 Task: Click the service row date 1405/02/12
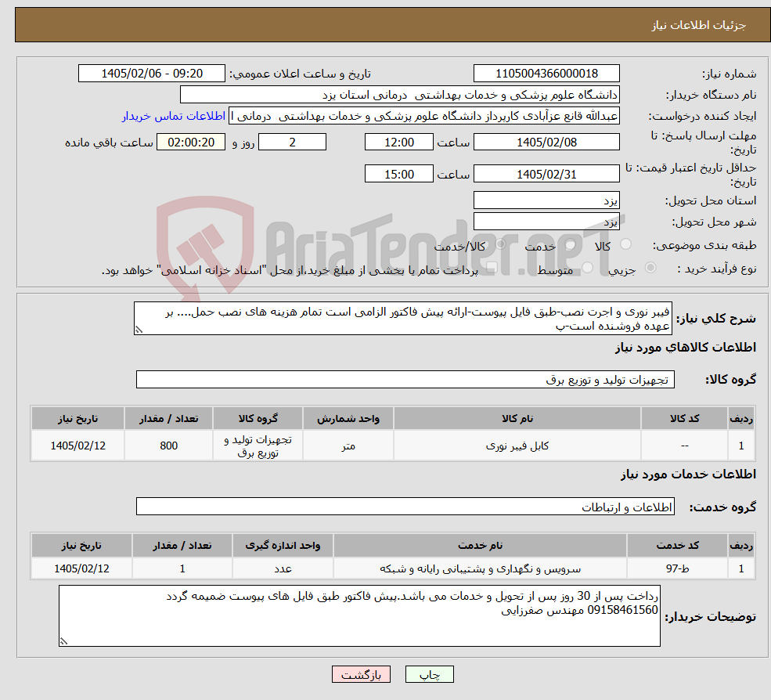pos(81,568)
